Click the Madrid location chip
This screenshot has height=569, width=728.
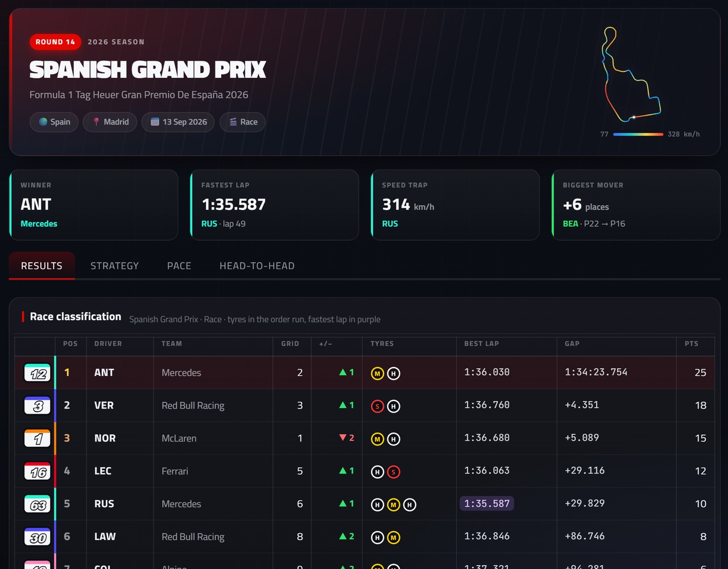pyautogui.click(x=110, y=122)
